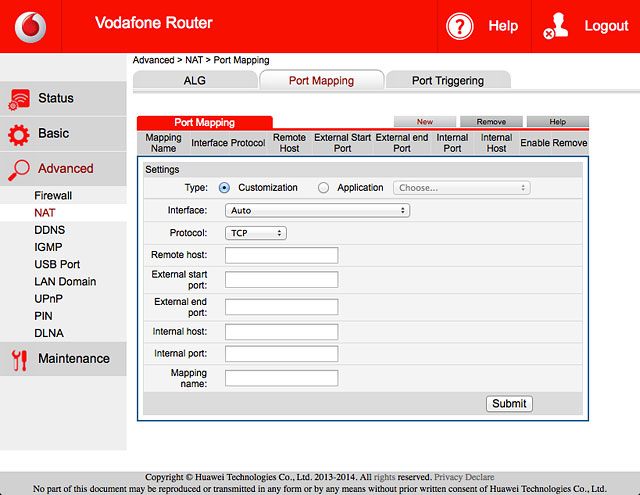The image size is (640, 495).
Task: Open Firewall in Advanced submenu
Action: point(53,195)
